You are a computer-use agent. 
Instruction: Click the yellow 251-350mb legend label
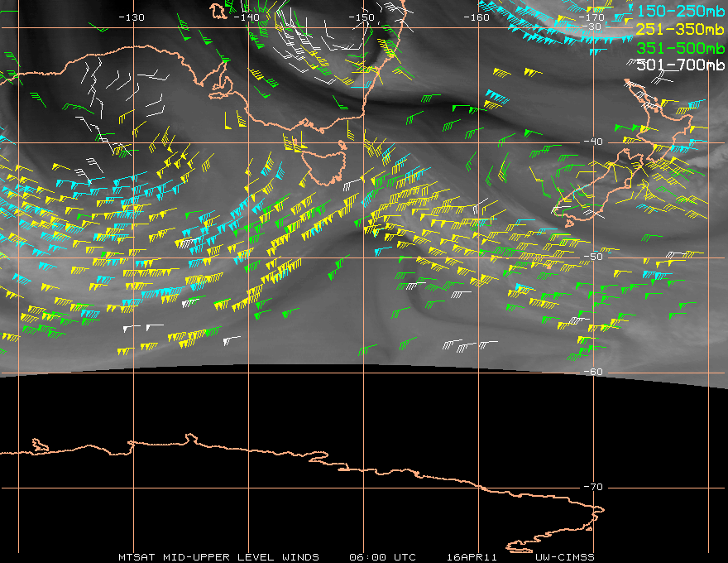click(x=680, y=29)
